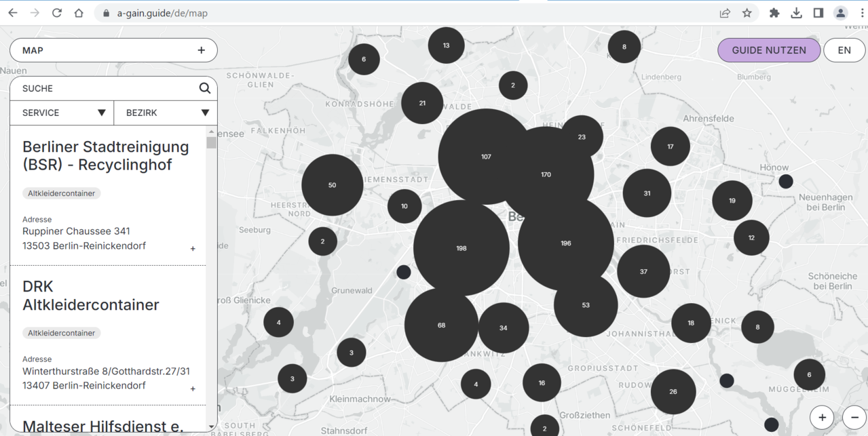
Task: Open the browser home page
Action: (79, 13)
